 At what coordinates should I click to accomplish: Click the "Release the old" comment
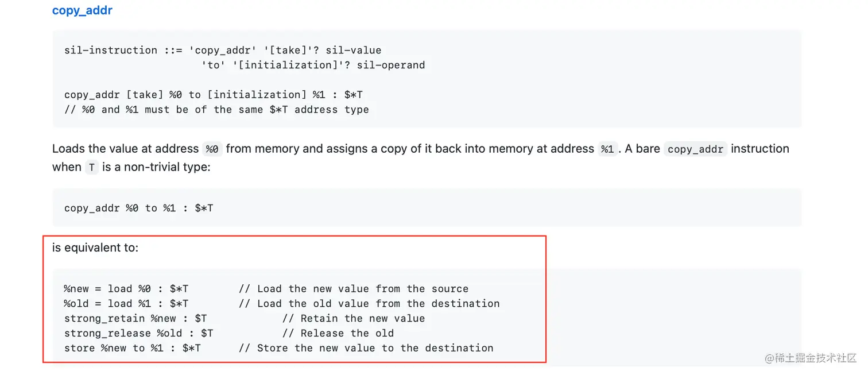click(x=338, y=334)
